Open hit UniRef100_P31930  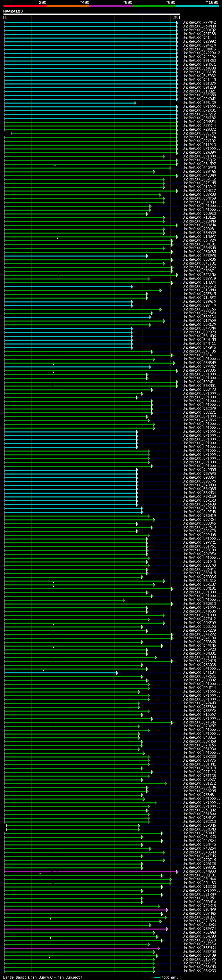[x=199, y=749]
